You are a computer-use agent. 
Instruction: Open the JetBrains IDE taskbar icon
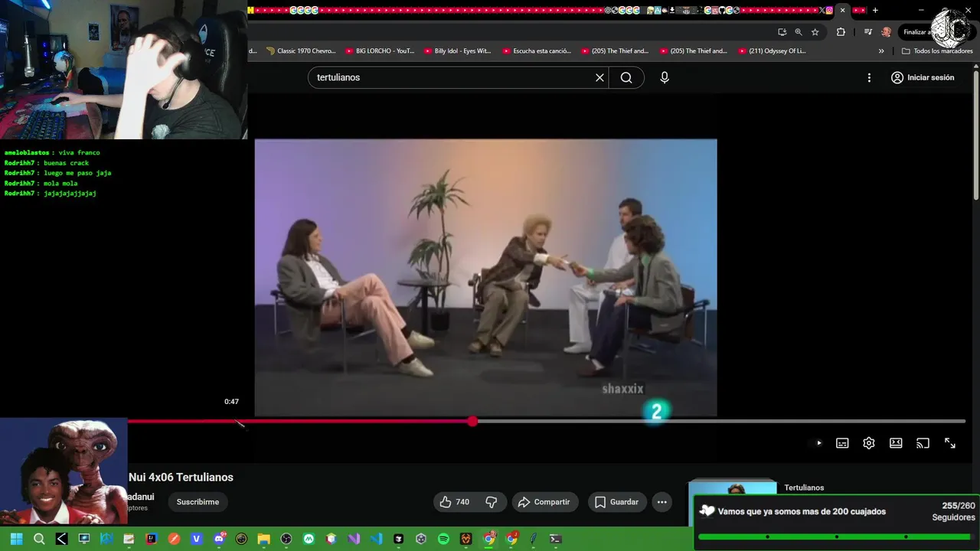[x=152, y=539]
